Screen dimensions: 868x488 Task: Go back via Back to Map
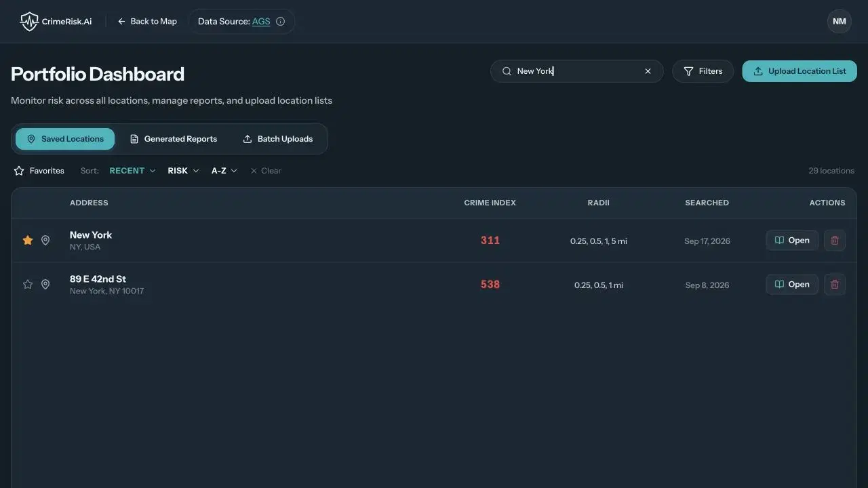(x=147, y=22)
